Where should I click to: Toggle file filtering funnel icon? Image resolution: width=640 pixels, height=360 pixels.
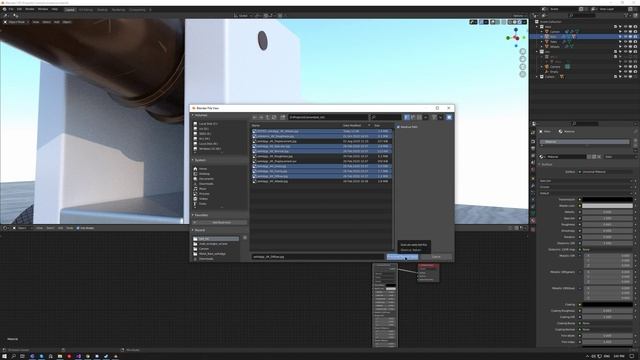(x=434, y=117)
